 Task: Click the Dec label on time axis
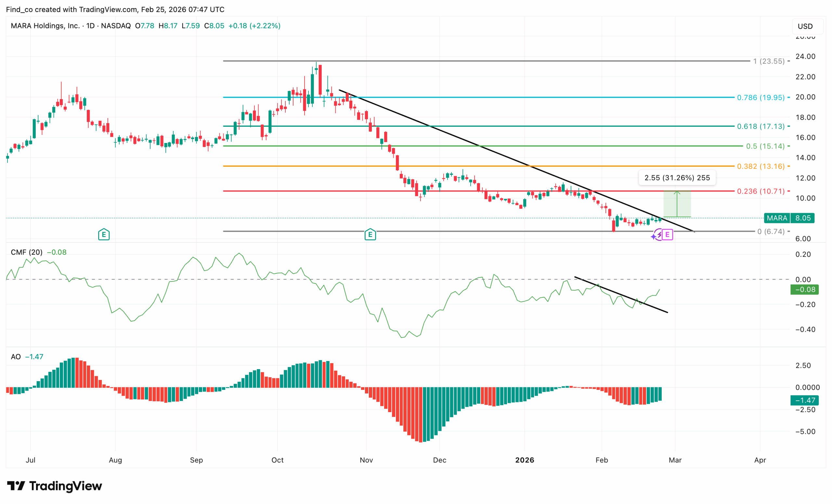click(x=440, y=460)
